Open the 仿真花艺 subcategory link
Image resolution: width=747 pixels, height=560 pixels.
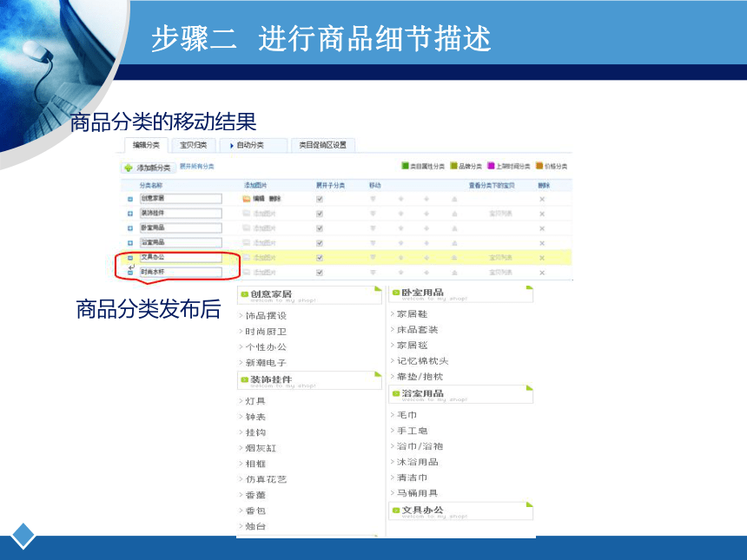pos(266,479)
